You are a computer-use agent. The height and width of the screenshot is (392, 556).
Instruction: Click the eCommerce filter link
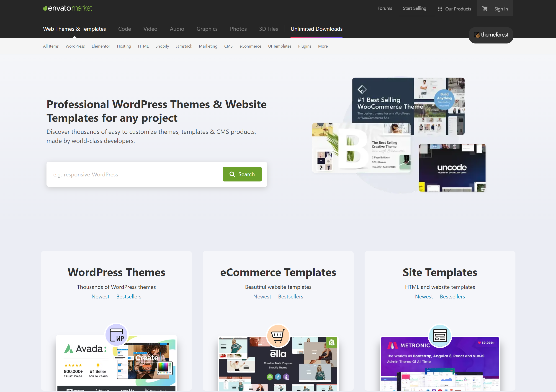(251, 46)
